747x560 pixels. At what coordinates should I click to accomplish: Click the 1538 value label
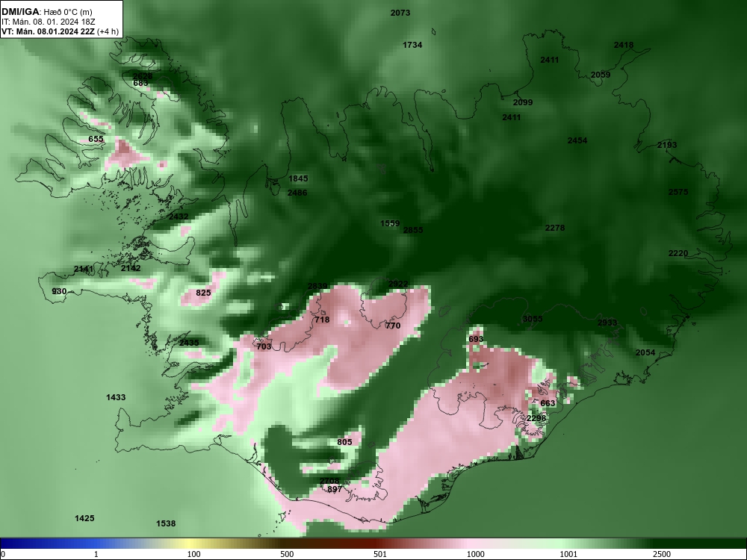(x=167, y=524)
